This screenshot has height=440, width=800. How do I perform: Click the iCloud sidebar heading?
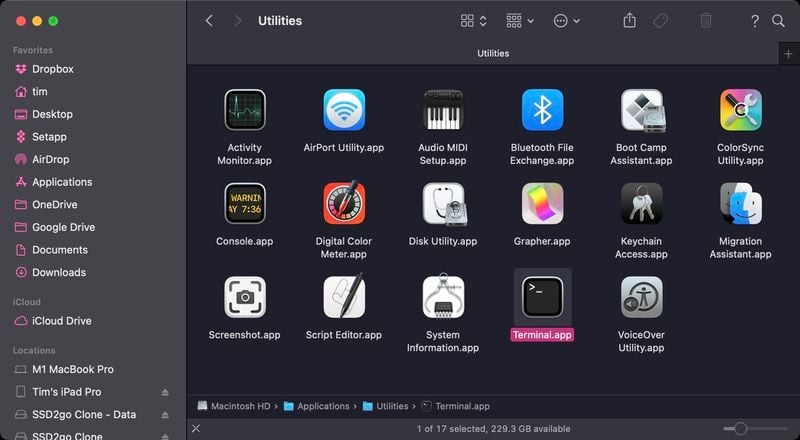tap(27, 302)
